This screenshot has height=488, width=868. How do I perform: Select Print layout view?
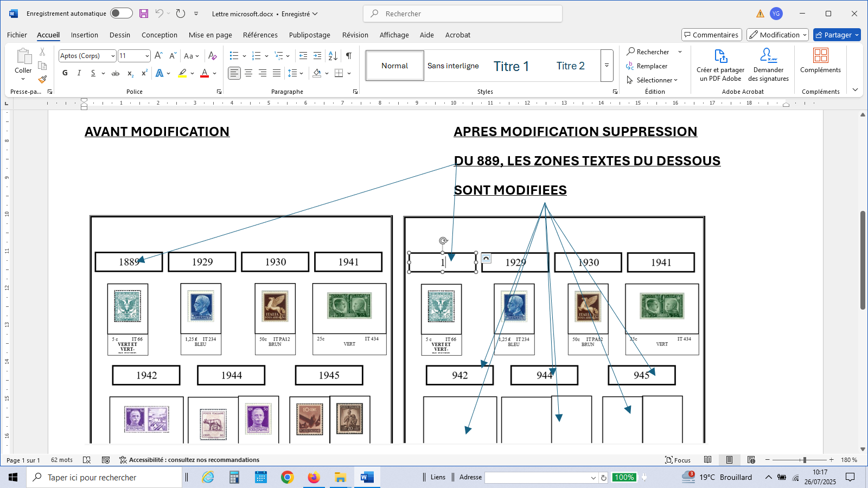(x=729, y=460)
